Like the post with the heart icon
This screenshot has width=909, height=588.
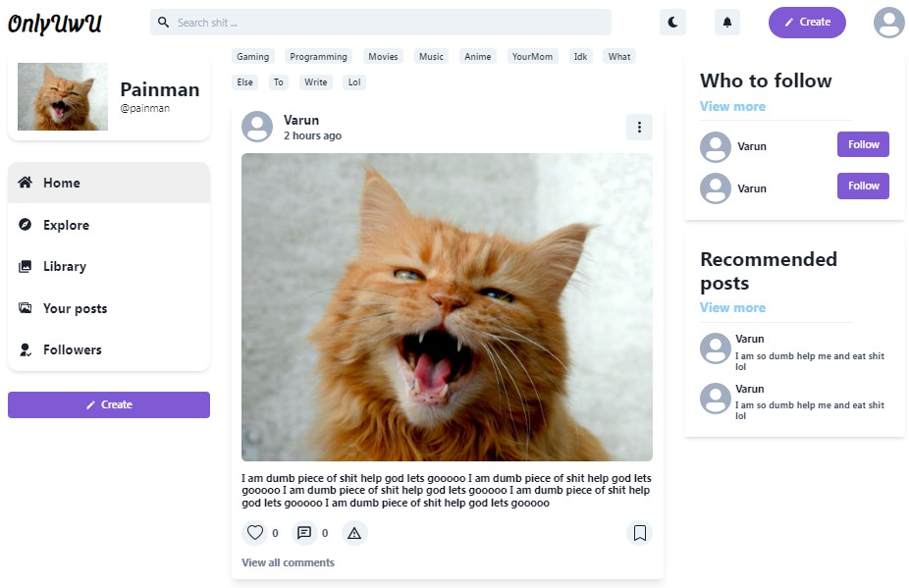point(255,533)
